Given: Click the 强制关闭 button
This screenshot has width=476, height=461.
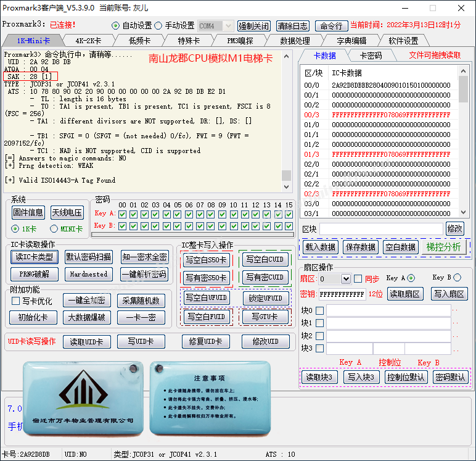Looking at the screenshot, I should pyautogui.click(x=254, y=26).
